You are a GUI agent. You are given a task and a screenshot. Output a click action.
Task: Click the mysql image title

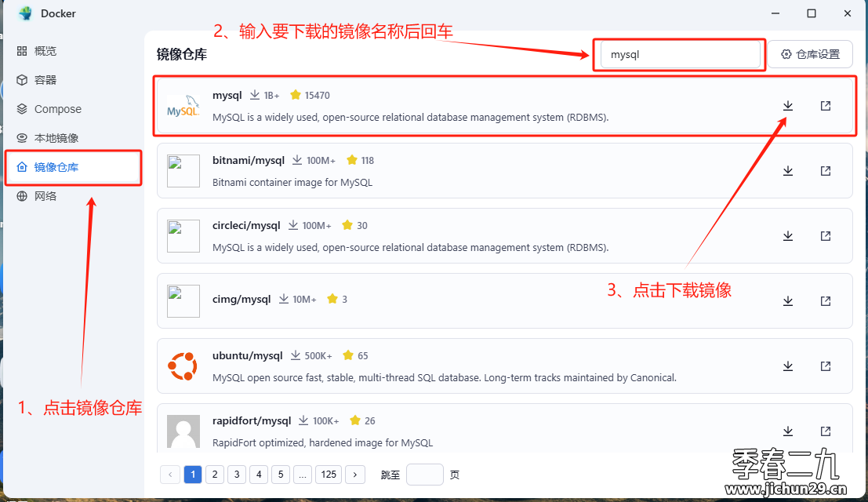tap(227, 95)
